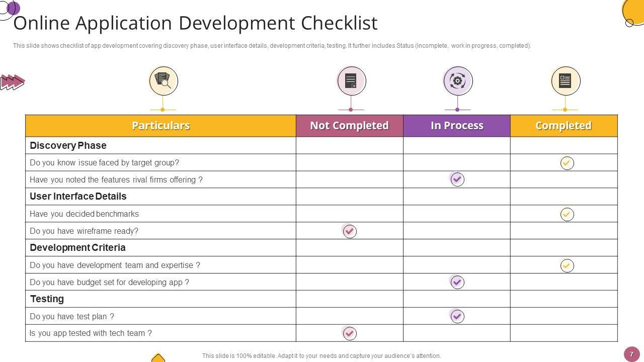Click the yellow circle decoration at top right

pos(635,11)
